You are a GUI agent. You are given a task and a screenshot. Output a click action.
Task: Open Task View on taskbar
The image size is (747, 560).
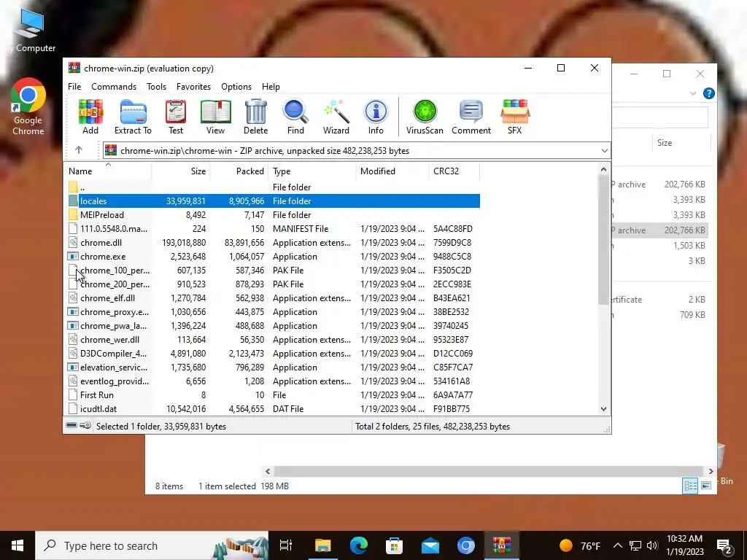pyautogui.click(x=286, y=545)
